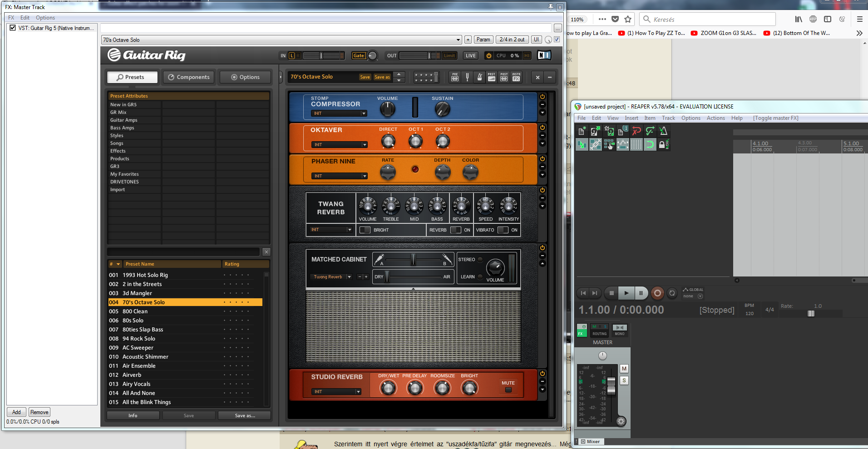This screenshot has height=449, width=868.
Task: Open Matched Cabinet Twang Reverb dropdown
Action: point(331,277)
